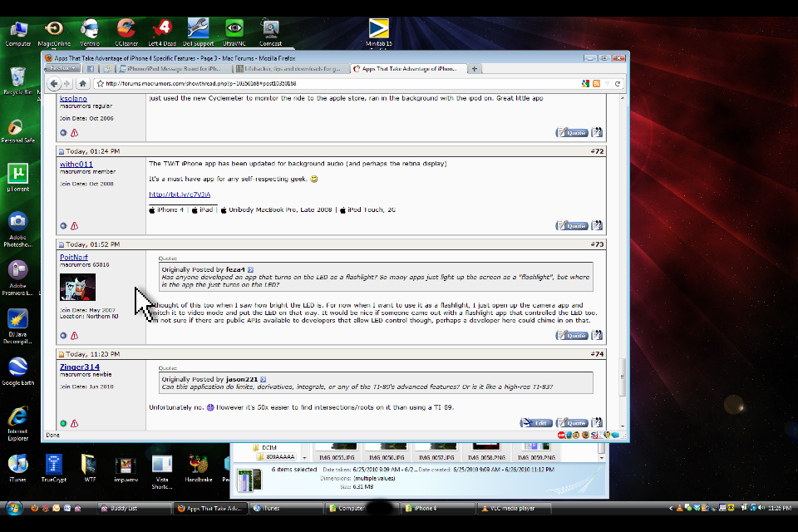Click the Quote button on post #73
This screenshot has height=532, width=798.
point(572,335)
